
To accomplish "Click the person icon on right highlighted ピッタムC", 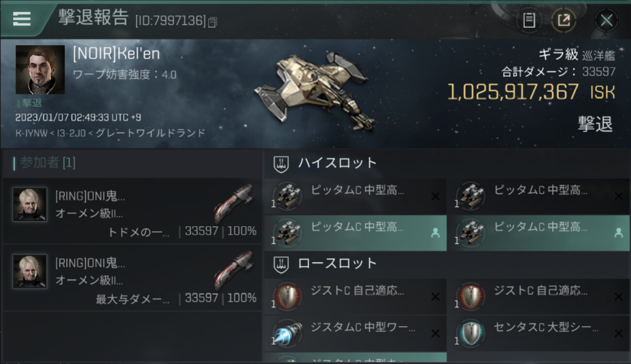I will (618, 233).
